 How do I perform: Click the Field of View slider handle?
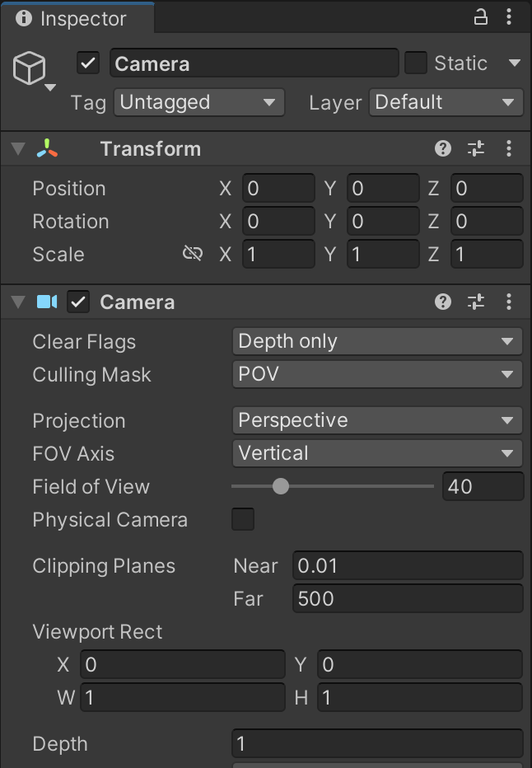(x=281, y=486)
